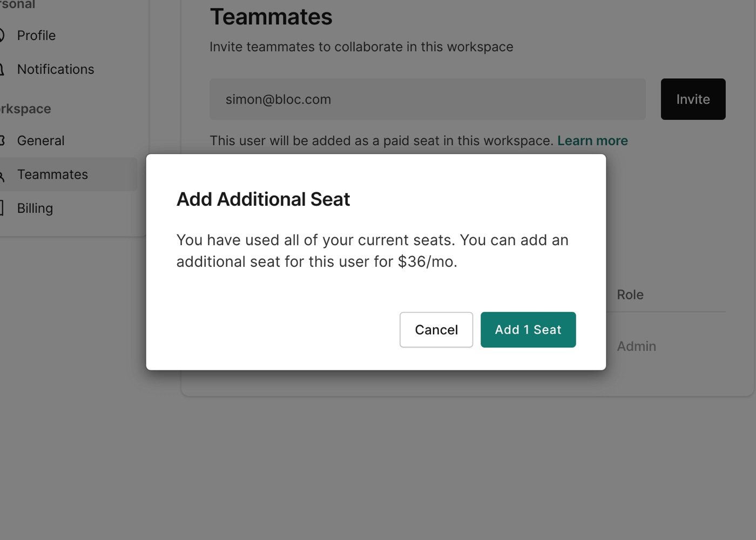The image size is (756, 540).
Task: Click the General settings gear icon
Action: [x=2, y=141]
